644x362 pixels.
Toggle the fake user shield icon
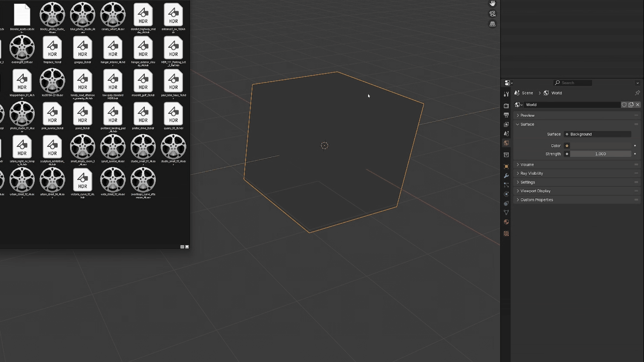click(624, 105)
